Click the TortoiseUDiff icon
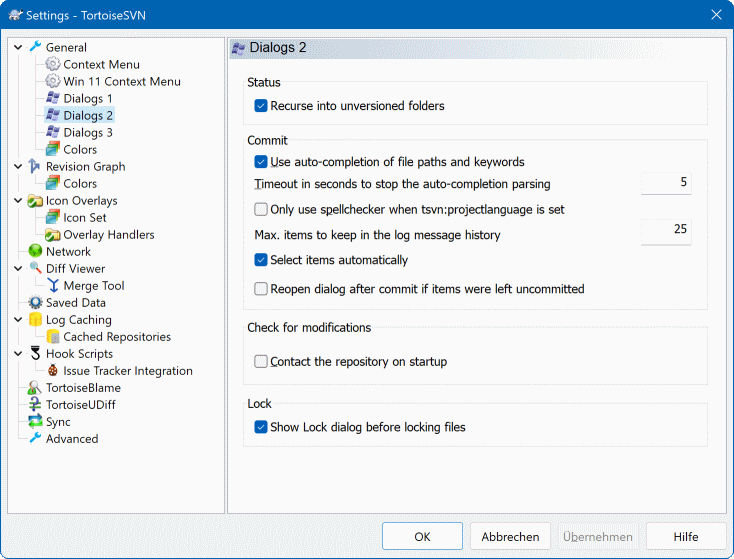734x559 pixels. [x=35, y=404]
